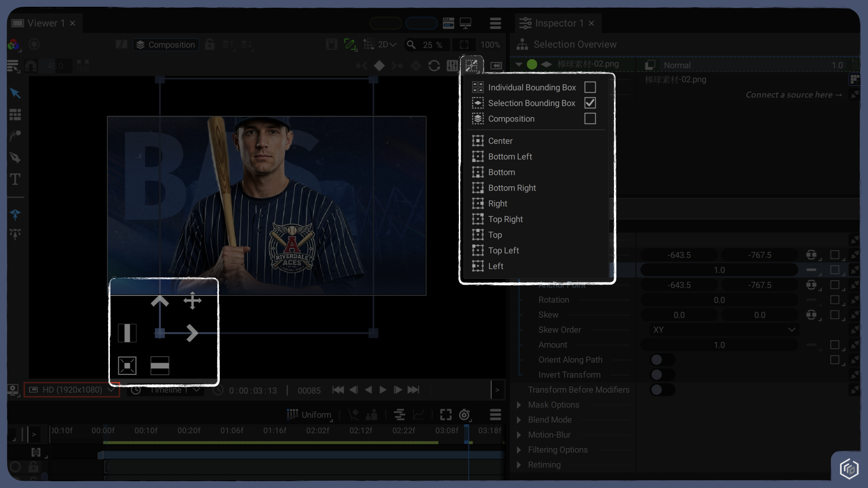Image resolution: width=868 pixels, height=488 pixels.
Task: Click play in the transport controls
Action: click(383, 390)
